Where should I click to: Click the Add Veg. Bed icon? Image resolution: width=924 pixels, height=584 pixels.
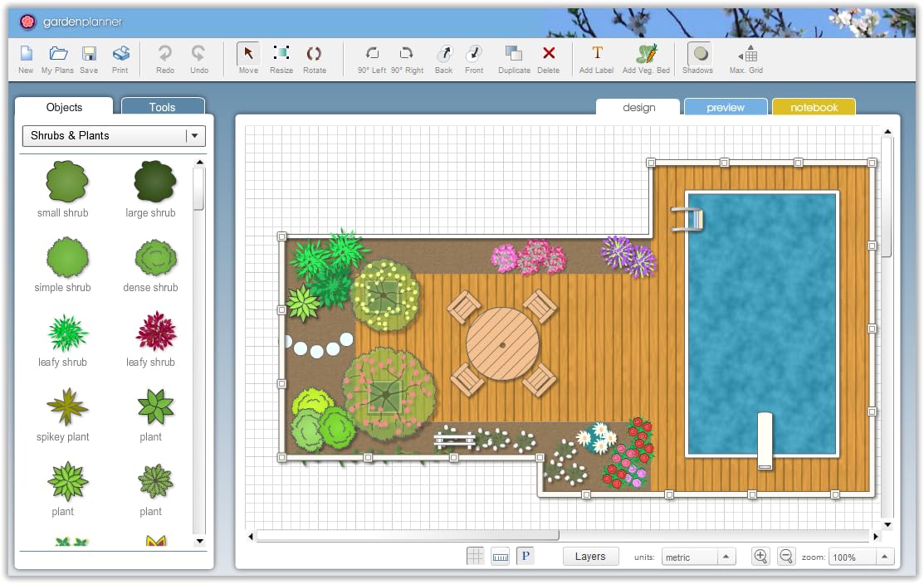[646, 55]
